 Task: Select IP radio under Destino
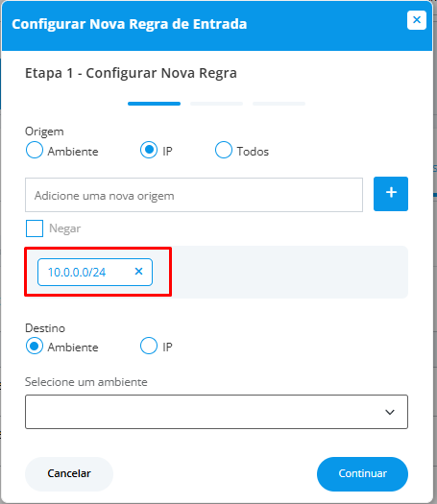point(149,346)
